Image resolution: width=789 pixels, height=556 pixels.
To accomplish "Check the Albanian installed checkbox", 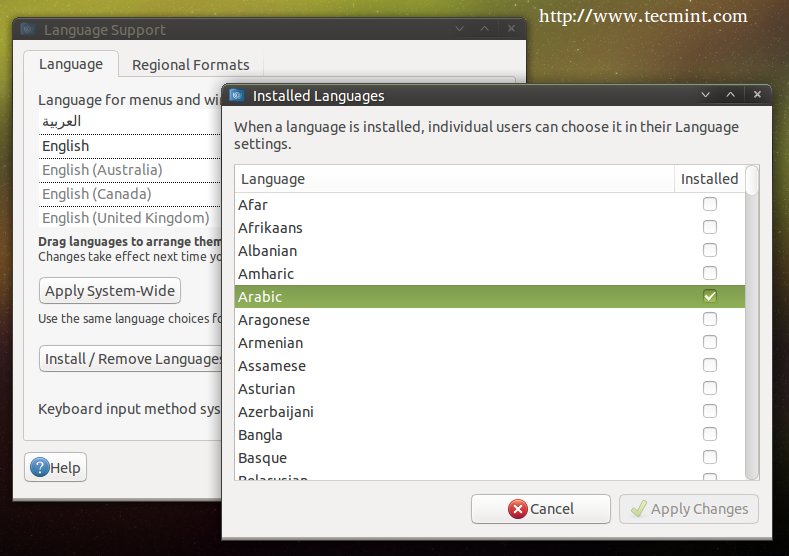I will 709,250.
